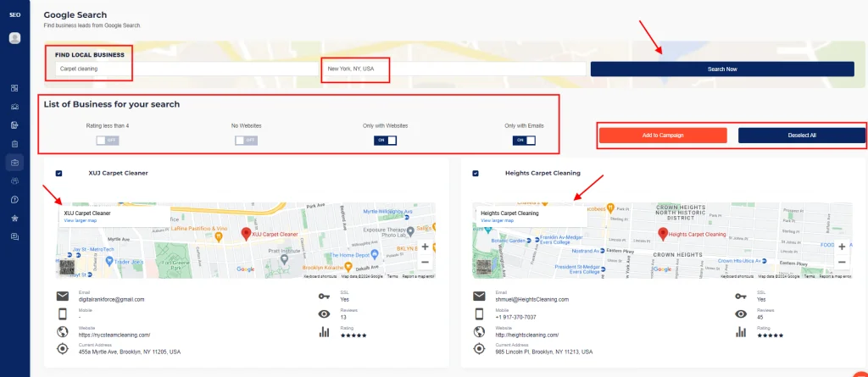Open the dashboard icon in the sidebar

tap(14, 88)
